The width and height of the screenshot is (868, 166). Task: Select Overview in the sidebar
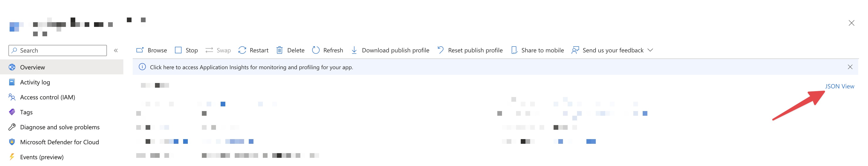(32, 67)
